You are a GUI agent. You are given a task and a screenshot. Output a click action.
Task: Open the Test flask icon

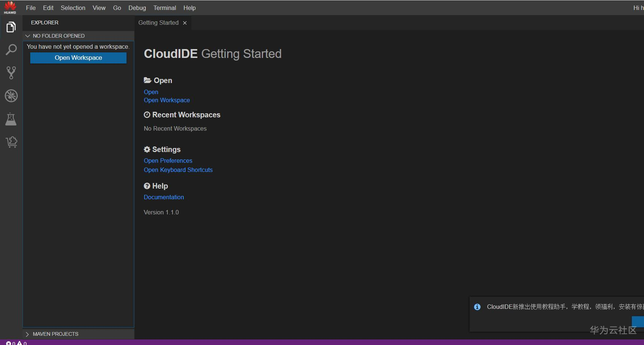[11, 119]
